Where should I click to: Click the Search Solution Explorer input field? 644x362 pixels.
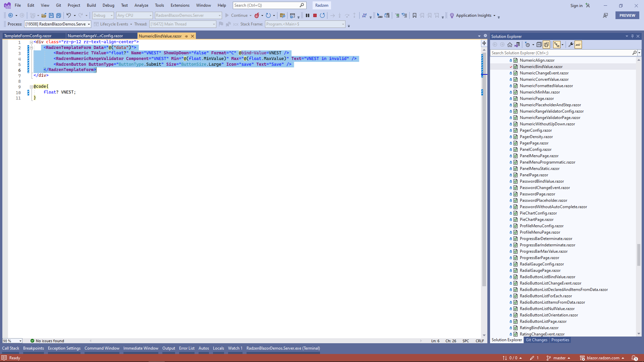tap(560, 53)
